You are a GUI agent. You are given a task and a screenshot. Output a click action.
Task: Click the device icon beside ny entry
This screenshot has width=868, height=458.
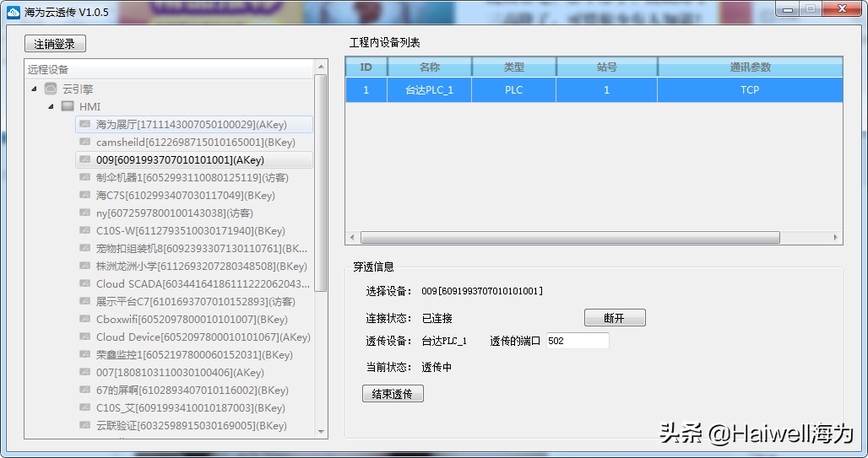click(84, 213)
